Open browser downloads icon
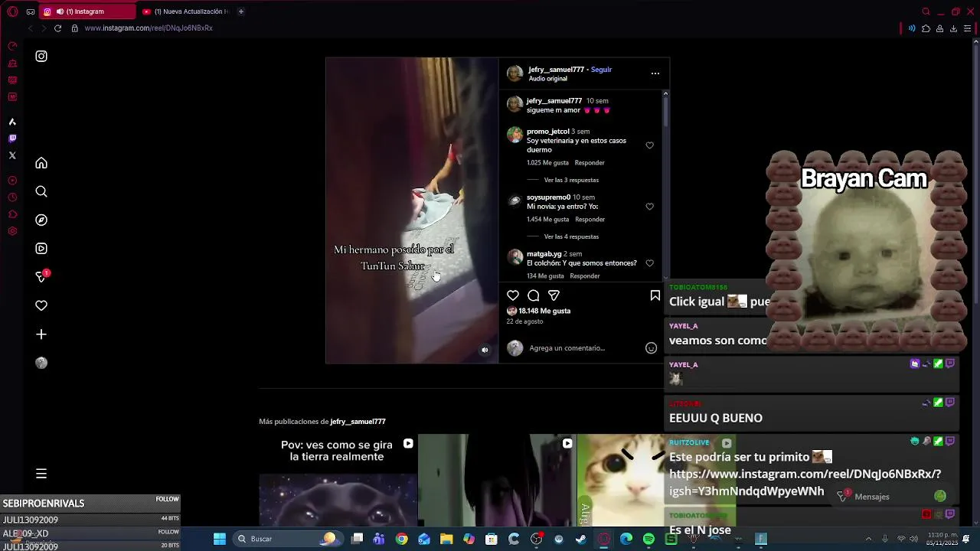This screenshot has width=980, height=551. 953,28
